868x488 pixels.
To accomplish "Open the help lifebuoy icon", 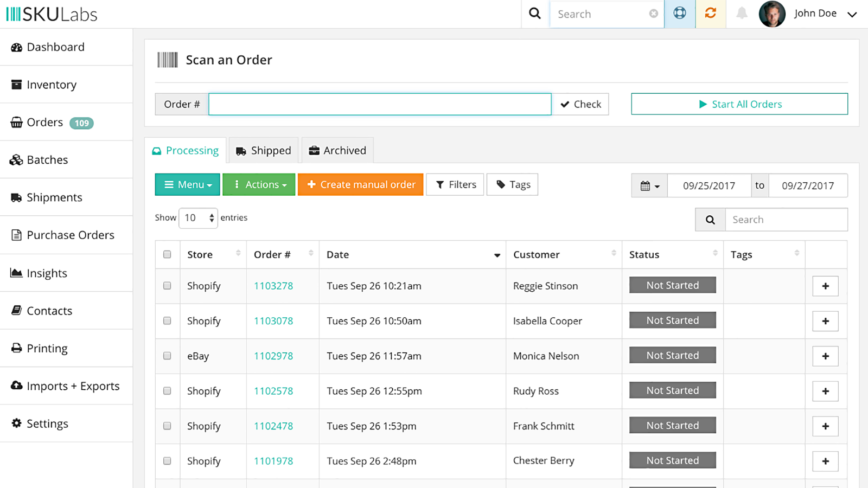I will tap(680, 14).
